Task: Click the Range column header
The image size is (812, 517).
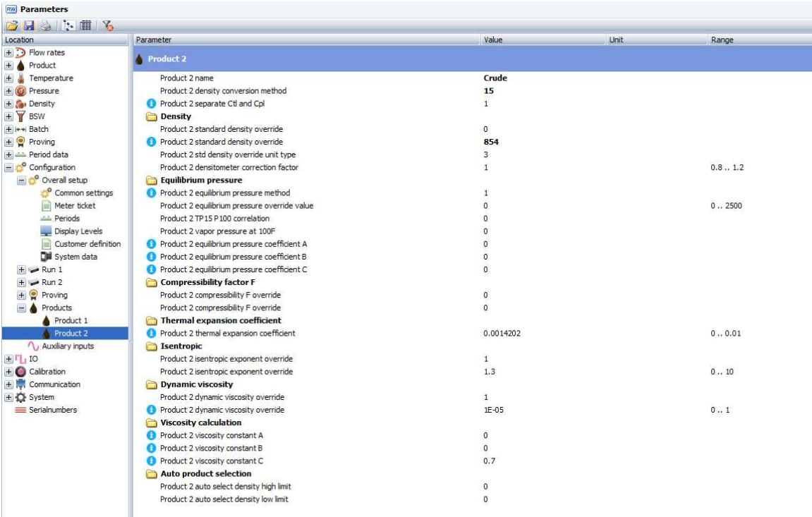Action: click(x=760, y=39)
